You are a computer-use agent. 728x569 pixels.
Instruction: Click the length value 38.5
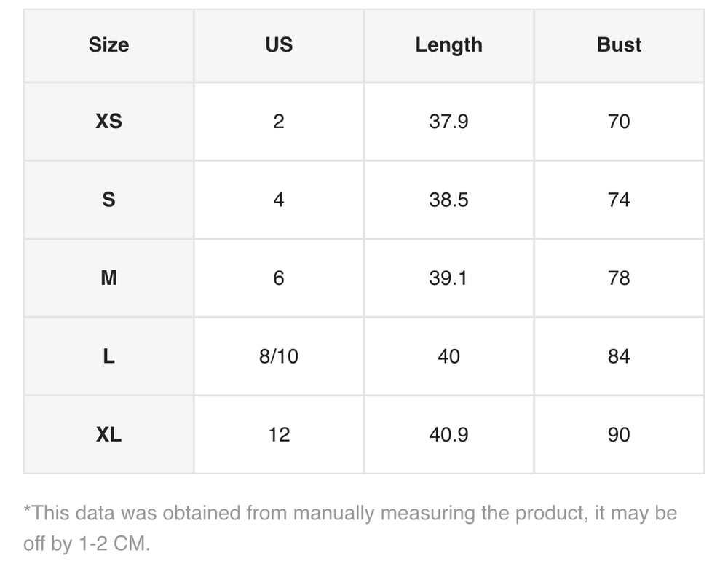(448, 200)
